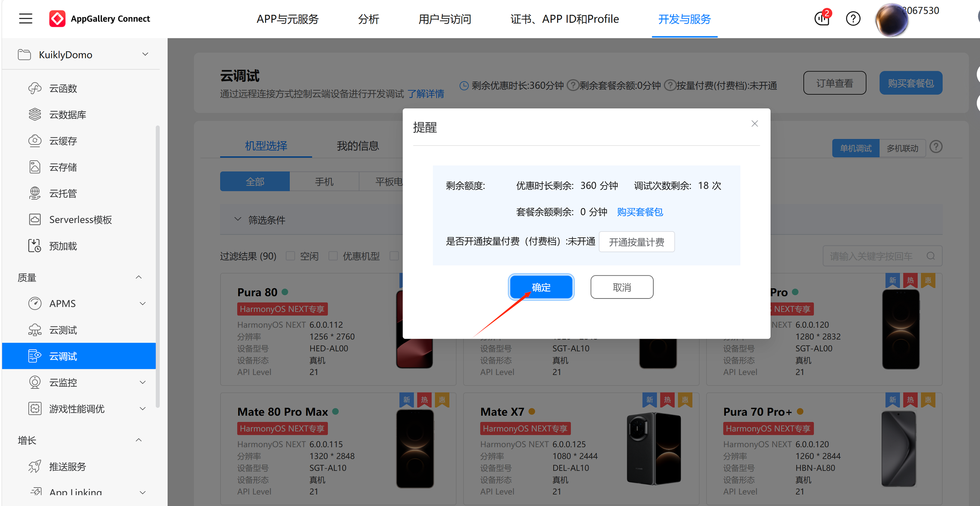Select 云存储 sidebar item
The width and height of the screenshot is (980, 506).
(63, 167)
